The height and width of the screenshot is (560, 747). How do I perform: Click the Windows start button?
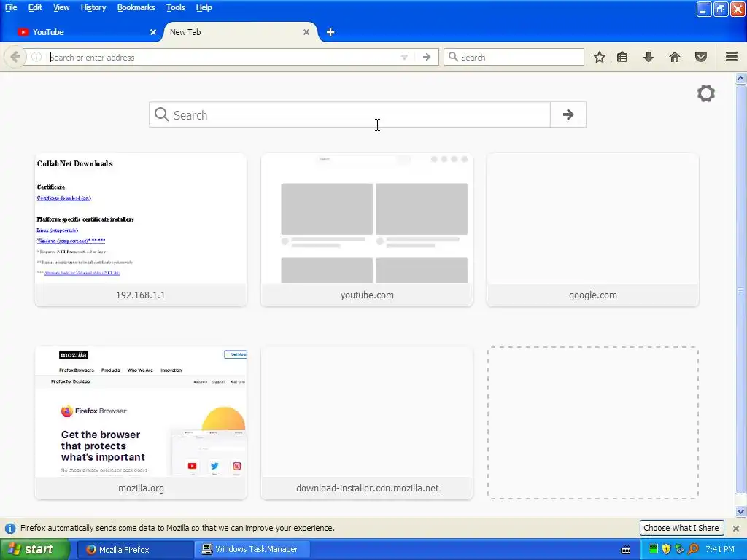[x=34, y=550]
